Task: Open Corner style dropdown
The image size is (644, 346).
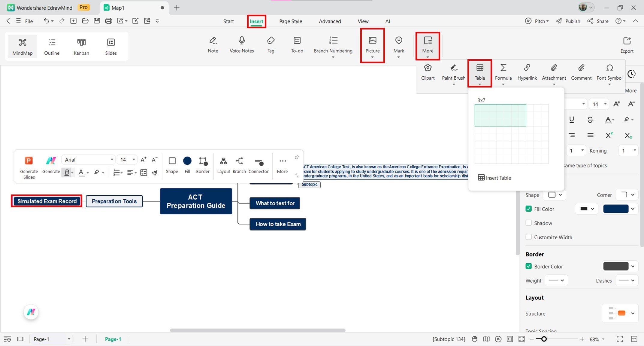Action: 627,195
